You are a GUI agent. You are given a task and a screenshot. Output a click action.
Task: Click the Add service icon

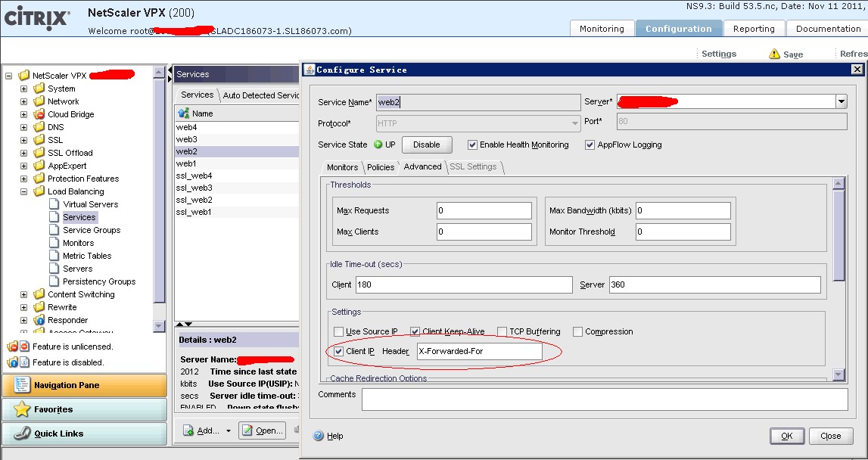click(x=188, y=430)
